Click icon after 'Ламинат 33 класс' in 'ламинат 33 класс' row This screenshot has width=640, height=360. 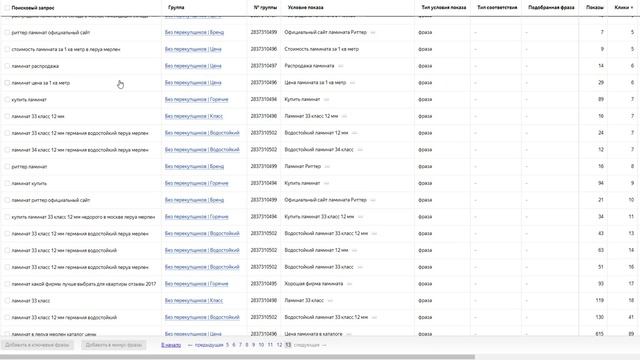tap(330, 300)
